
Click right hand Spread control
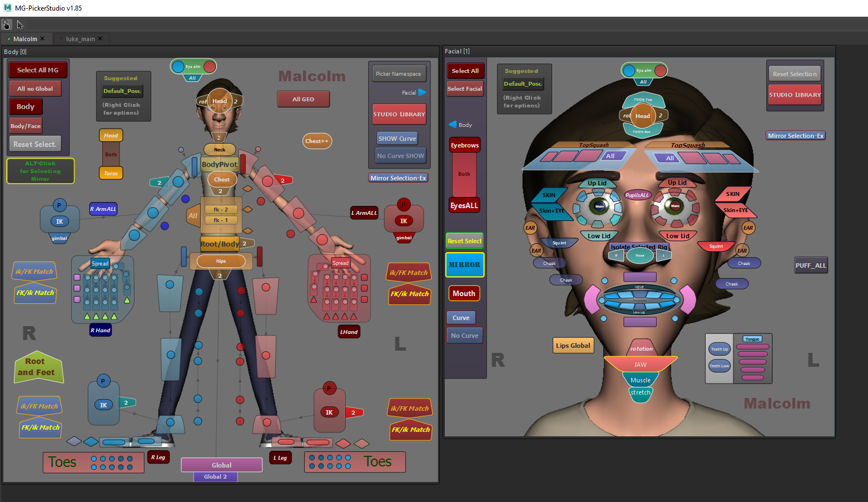click(x=100, y=263)
